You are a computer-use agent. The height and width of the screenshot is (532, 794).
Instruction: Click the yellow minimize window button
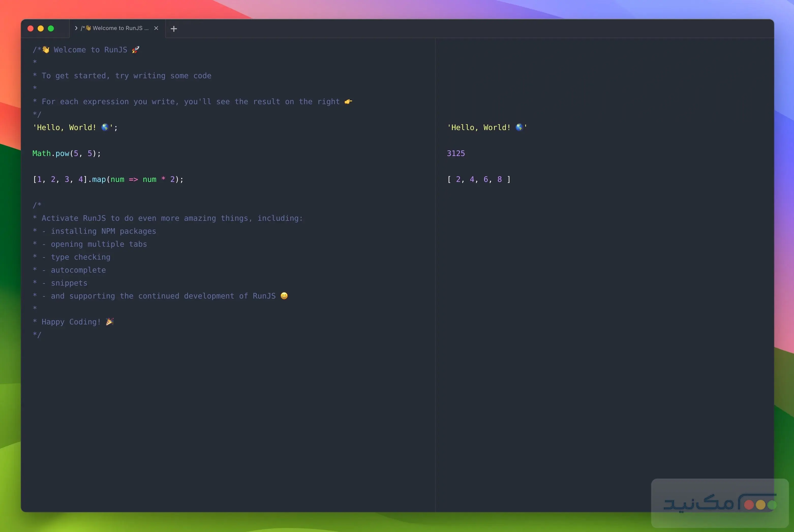[x=41, y=28]
